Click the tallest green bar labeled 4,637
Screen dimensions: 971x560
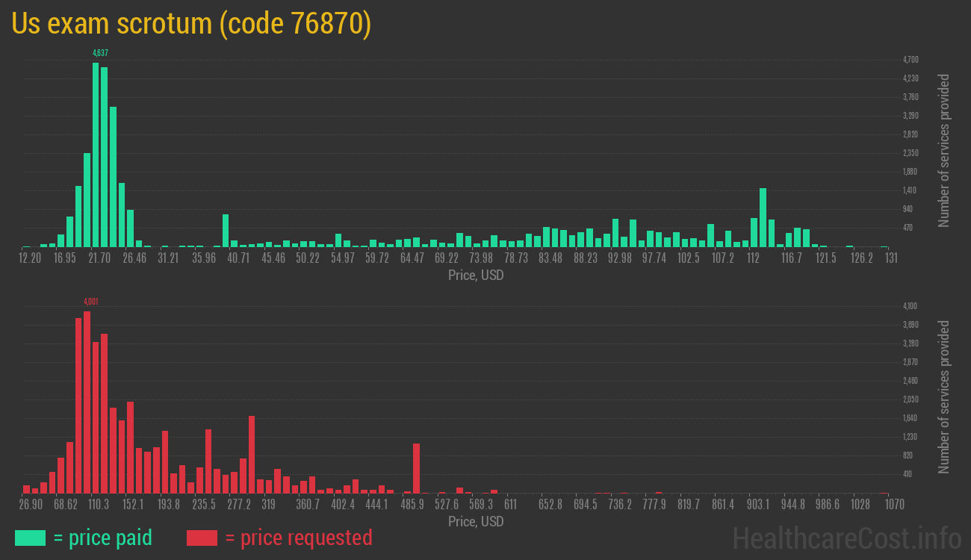click(x=96, y=155)
